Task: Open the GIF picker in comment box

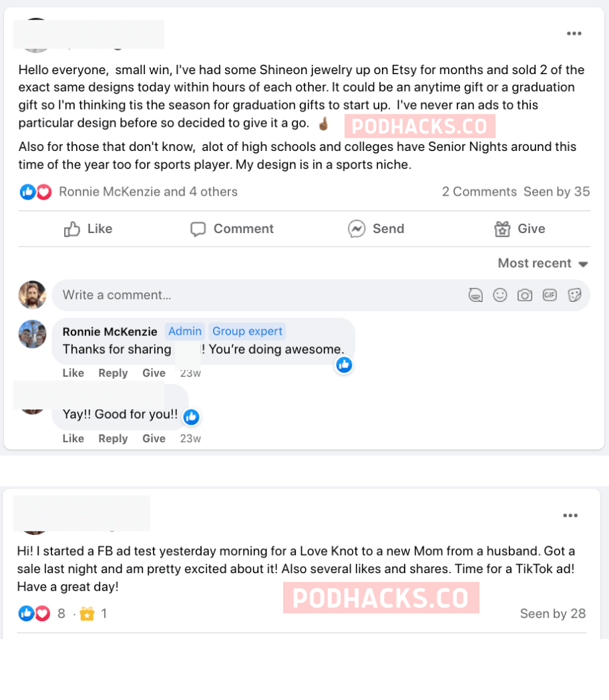Action: tap(550, 295)
